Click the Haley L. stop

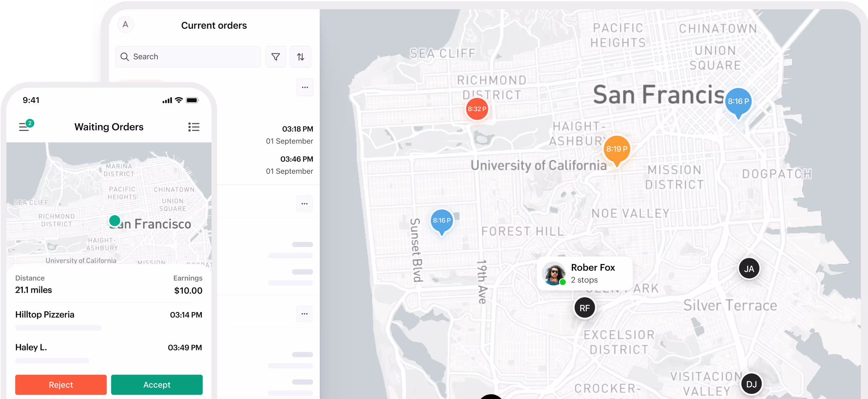point(31,347)
